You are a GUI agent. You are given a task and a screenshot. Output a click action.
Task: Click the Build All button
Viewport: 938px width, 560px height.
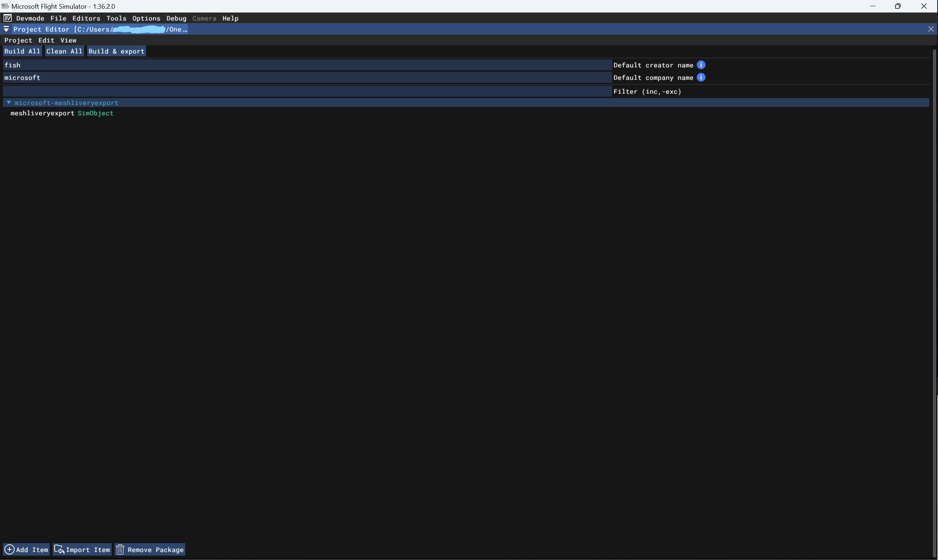[22, 51]
